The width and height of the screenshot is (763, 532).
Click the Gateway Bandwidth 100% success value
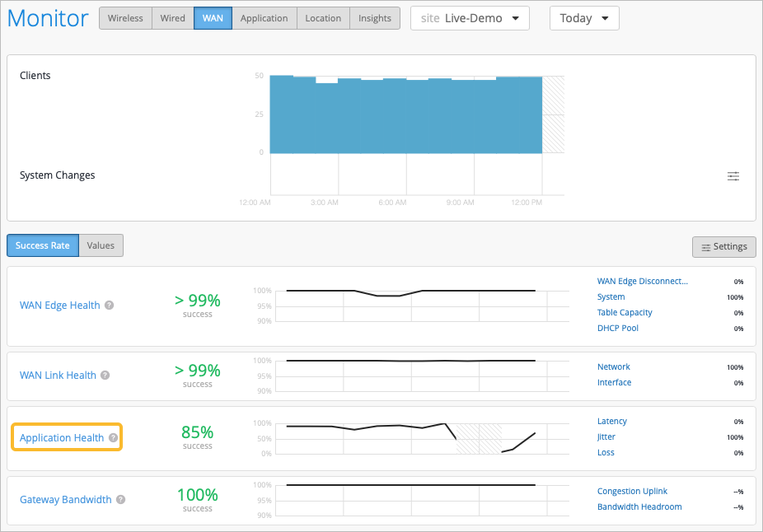pyautogui.click(x=197, y=495)
